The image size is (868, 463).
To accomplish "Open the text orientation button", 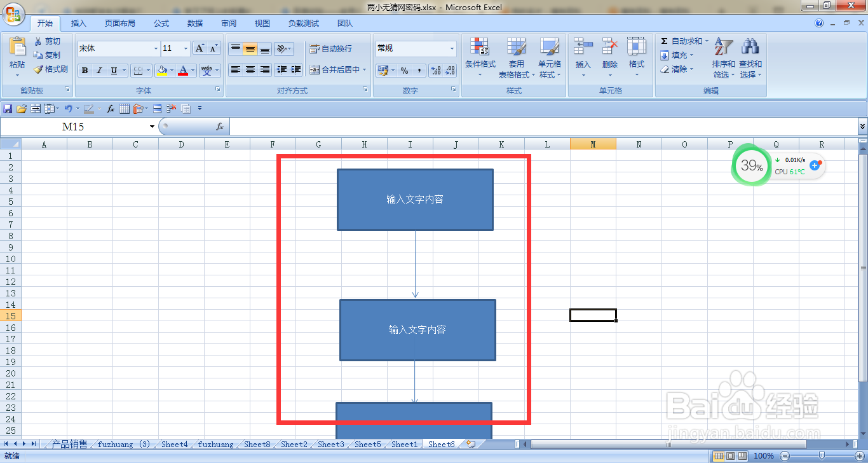I will pyautogui.click(x=284, y=49).
